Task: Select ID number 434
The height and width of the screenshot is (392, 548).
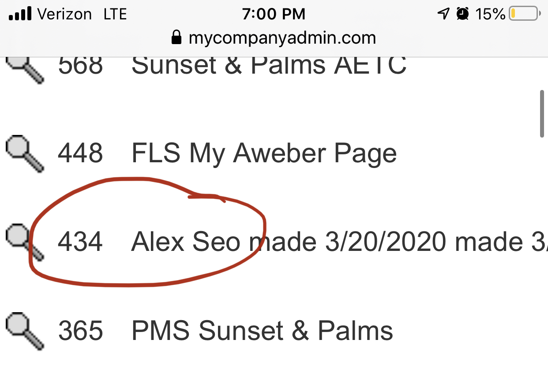Action: (x=80, y=242)
